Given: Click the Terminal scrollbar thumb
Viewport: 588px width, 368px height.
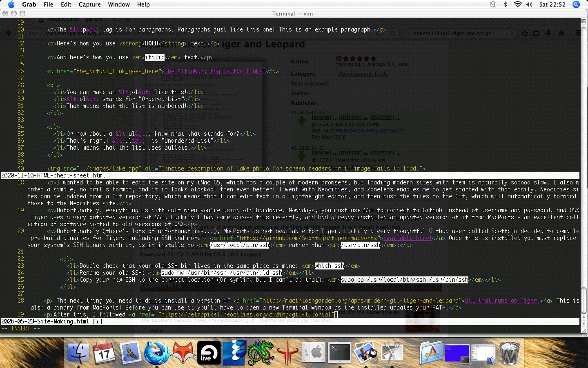Looking at the screenshot, I should pyautogui.click(x=584, y=300).
